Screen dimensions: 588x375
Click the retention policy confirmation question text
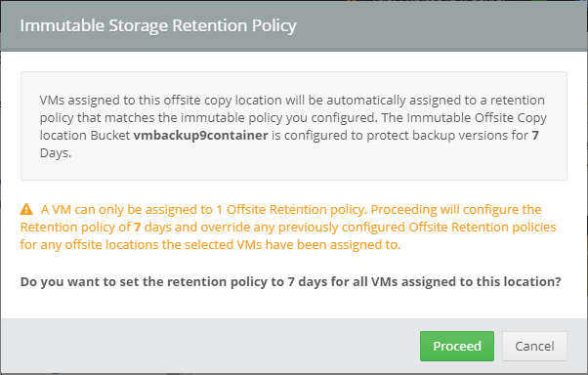(x=291, y=281)
